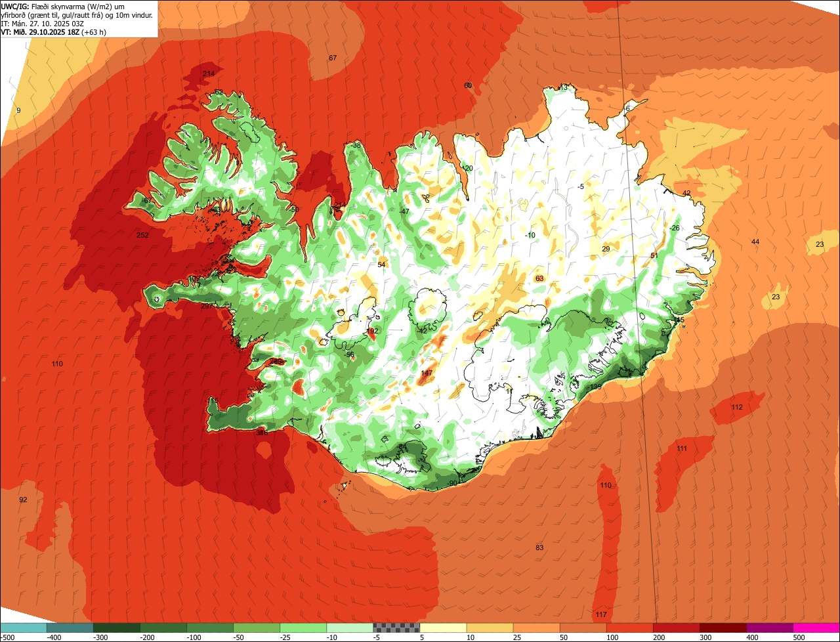
Task: Click the '83' ocean value
Action: (539, 547)
